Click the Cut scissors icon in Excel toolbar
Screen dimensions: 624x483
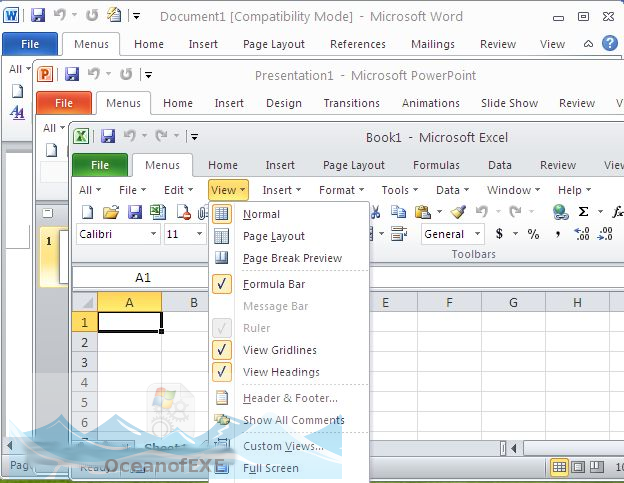[375, 212]
